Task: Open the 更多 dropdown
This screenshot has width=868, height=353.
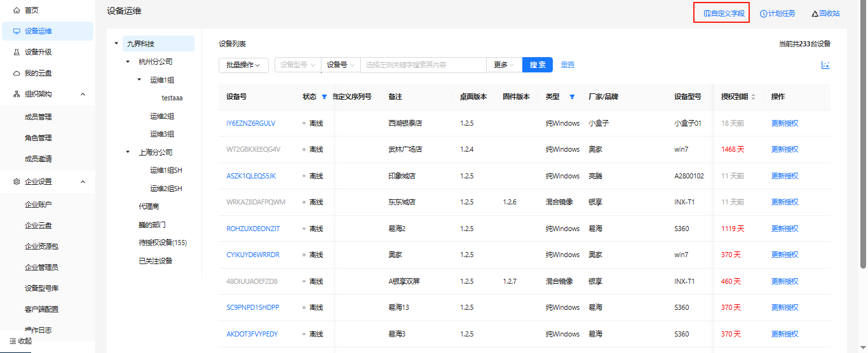Action: (505, 65)
